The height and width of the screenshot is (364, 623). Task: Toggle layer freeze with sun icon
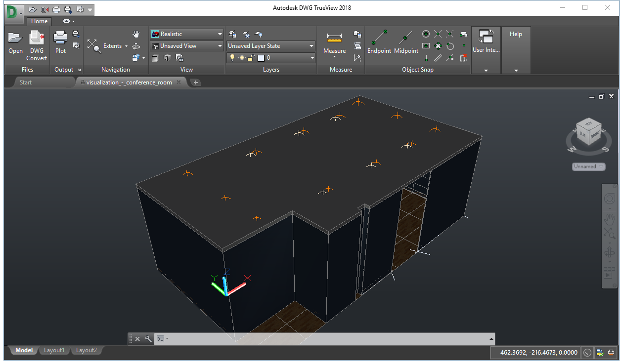tap(241, 57)
